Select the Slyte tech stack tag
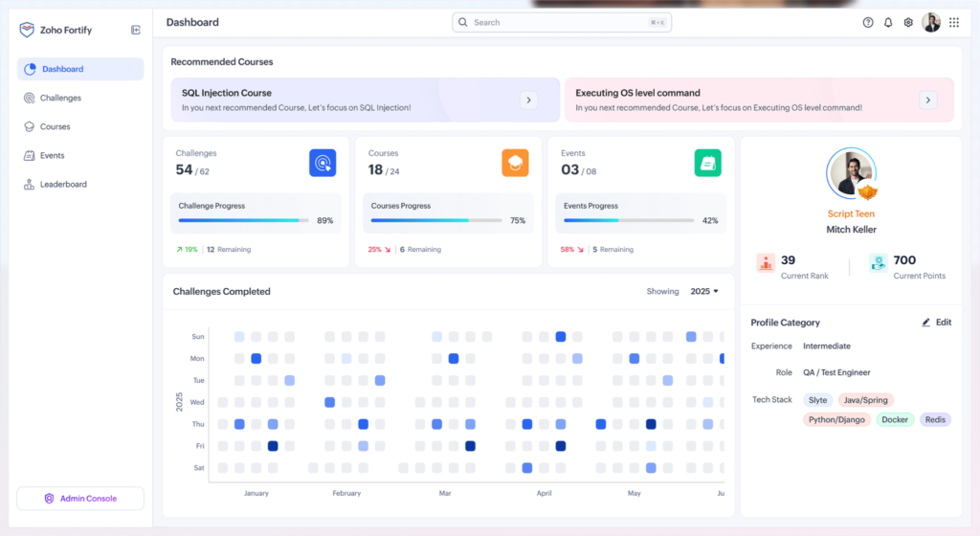 [x=817, y=400]
